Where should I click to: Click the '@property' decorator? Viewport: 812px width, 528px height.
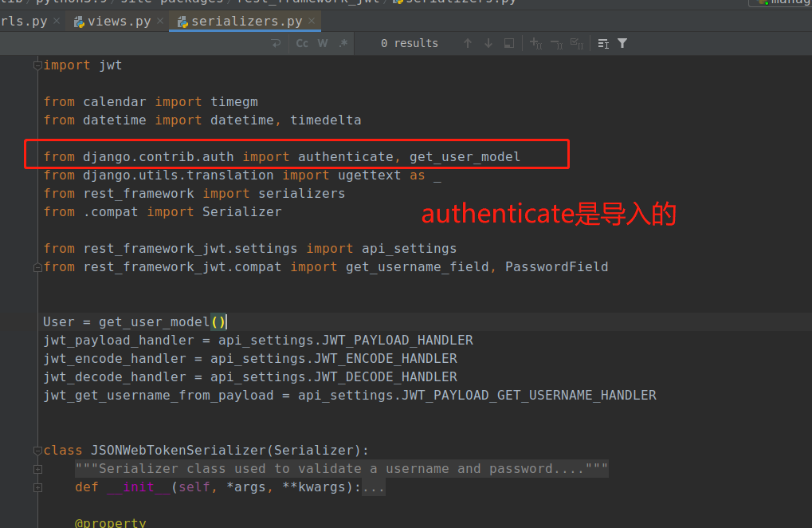[110, 522]
